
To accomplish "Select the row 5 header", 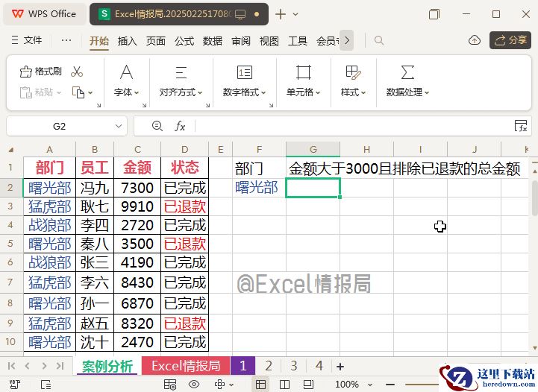I will 10,244.
